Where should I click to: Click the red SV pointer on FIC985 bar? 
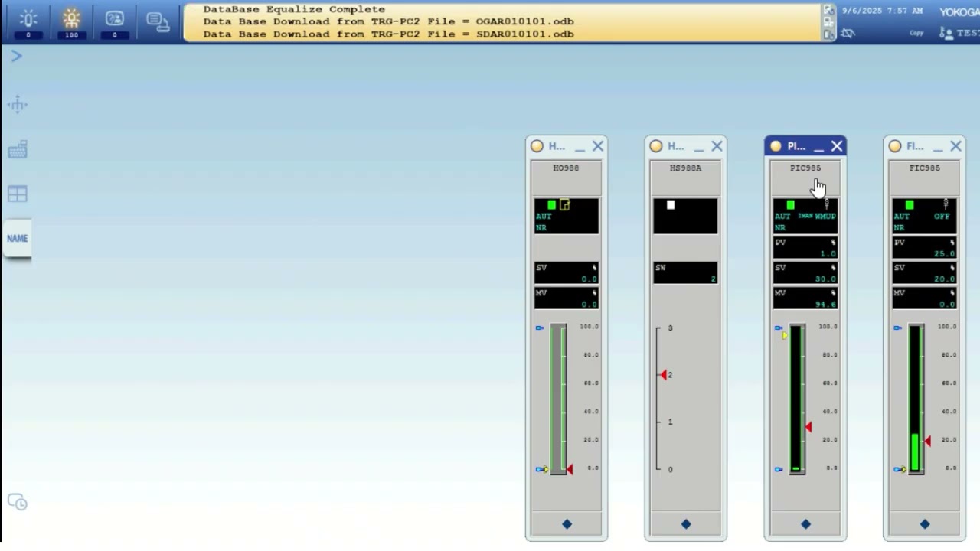[928, 441]
